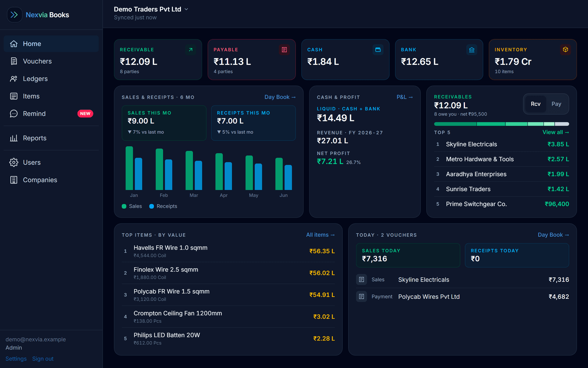Click the NEW badge next to Remind
Viewport: 588px width, 368px height.
tap(85, 114)
